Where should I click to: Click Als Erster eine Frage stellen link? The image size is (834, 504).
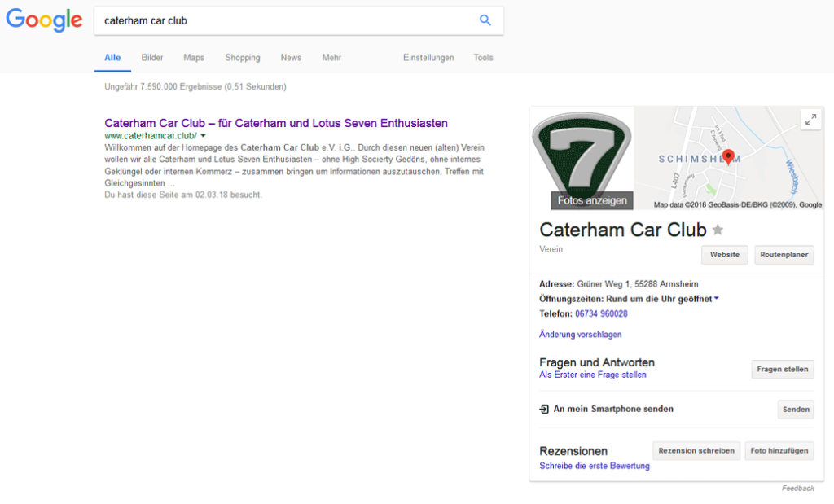[x=593, y=375]
